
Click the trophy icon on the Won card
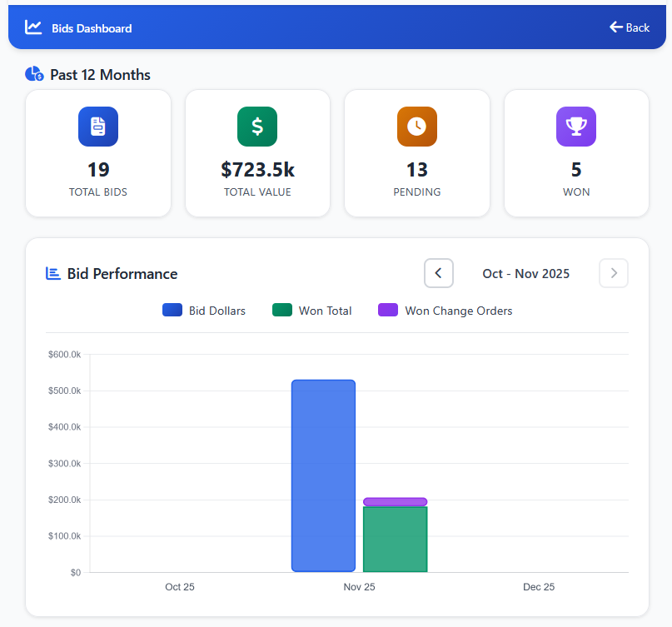tap(575, 126)
